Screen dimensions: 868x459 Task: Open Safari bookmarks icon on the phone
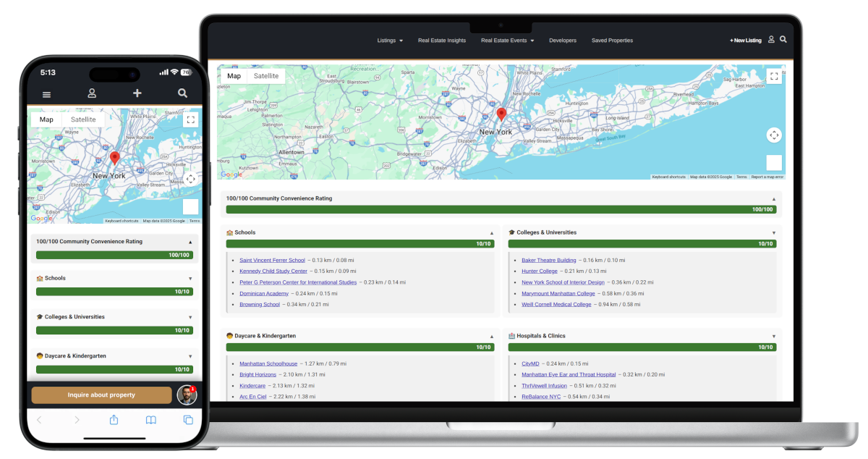pos(151,420)
